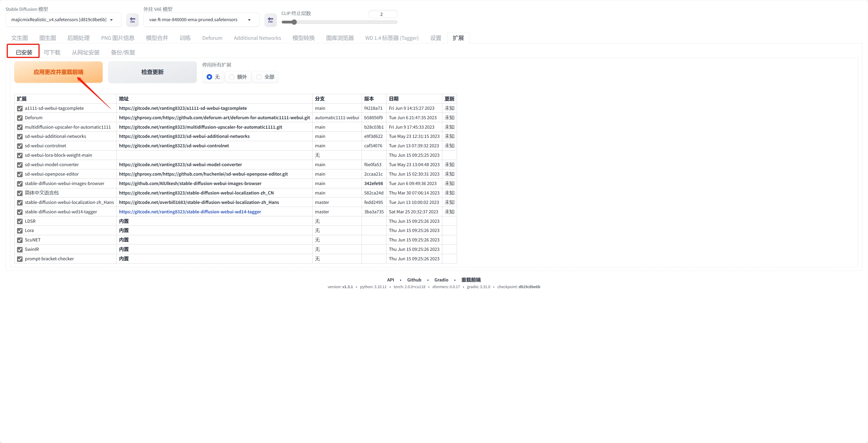Screen dimensions: 868x443
Task: Click 应用更改并重载前端 button
Action: coord(58,72)
